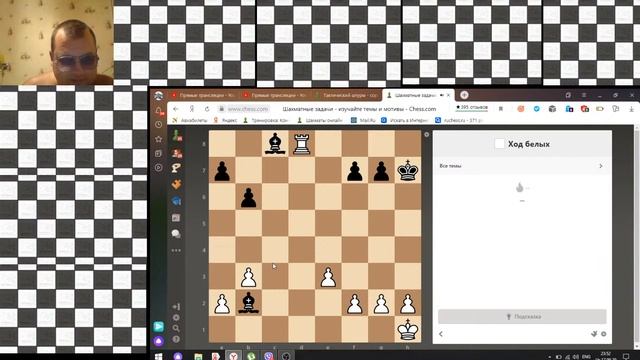The image size is (640, 360).
Task: Open Yandex Browser icon on taskbar
Action: tap(233, 356)
